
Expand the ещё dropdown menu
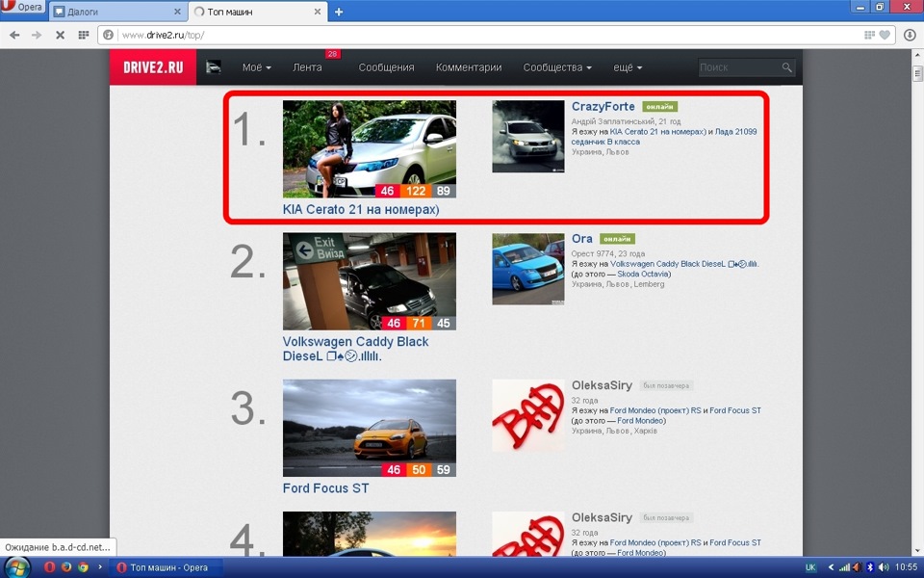tap(628, 67)
